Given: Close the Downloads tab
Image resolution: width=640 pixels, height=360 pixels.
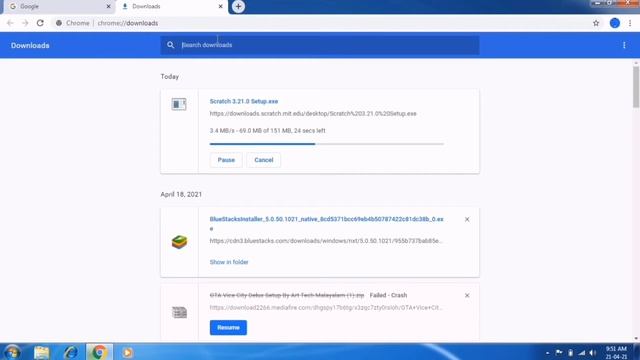Looking at the screenshot, I should coord(220,7).
